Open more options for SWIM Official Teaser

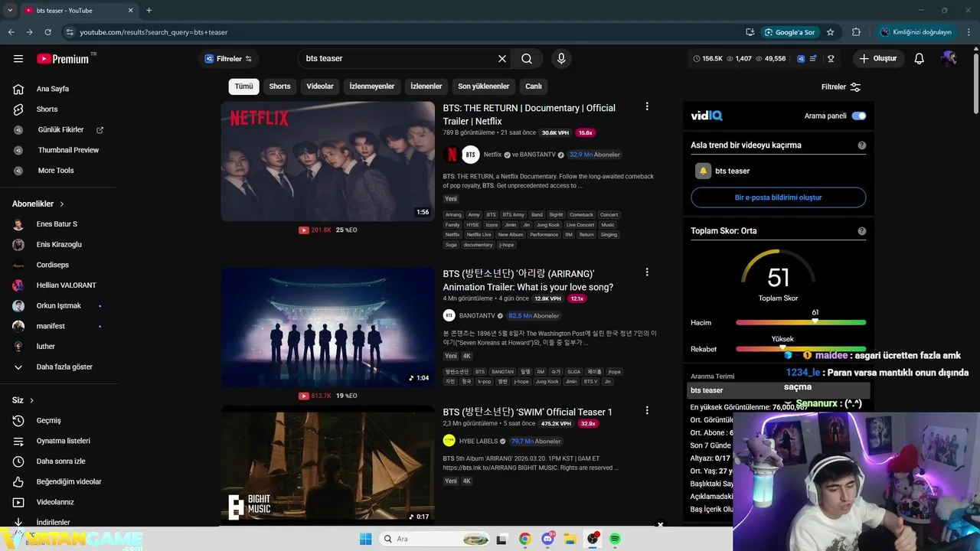[647, 411]
